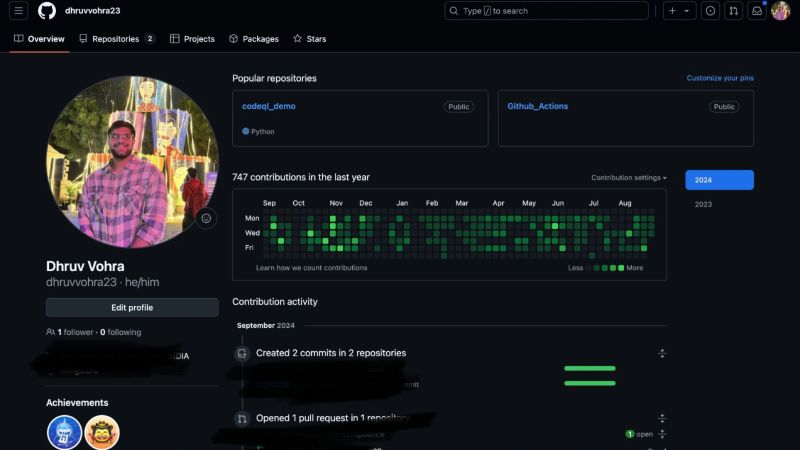Collapse the pull request row beside the open badge
The image size is (800, 450).
(x=662, y=434)
